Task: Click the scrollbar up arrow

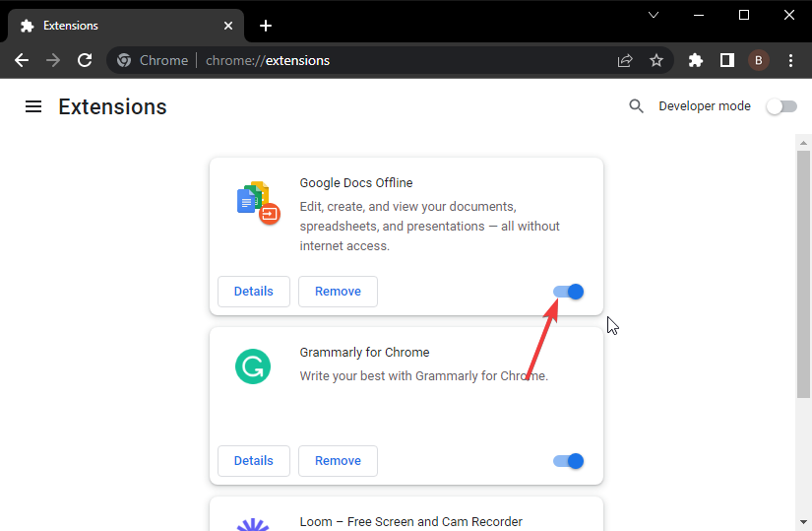Action: point(803,143)
